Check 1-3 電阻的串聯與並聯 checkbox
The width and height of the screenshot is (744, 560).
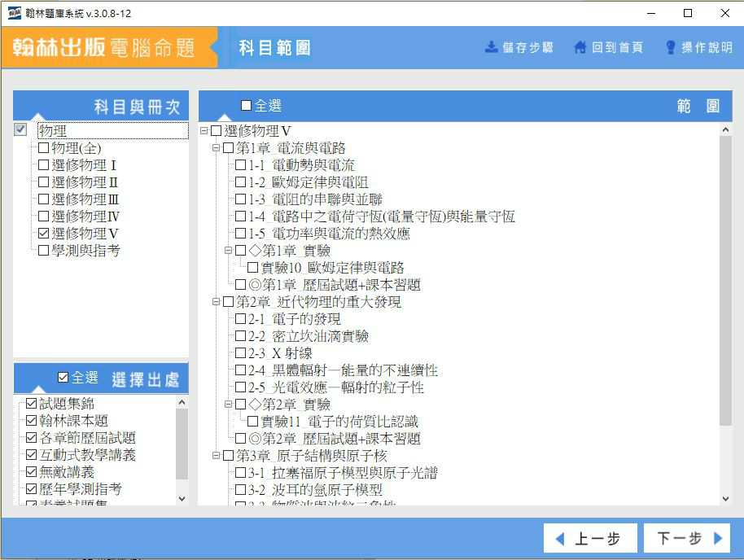pyautogui.click(x=241, y=199)
